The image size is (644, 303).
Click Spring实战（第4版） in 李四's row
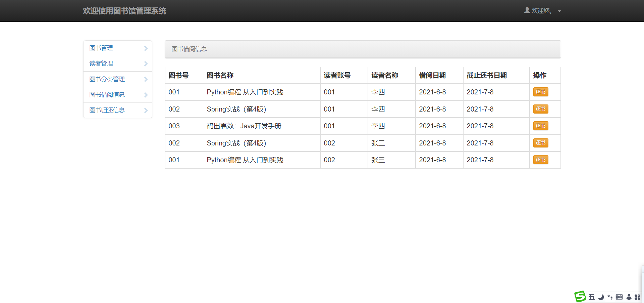(236, 109)
